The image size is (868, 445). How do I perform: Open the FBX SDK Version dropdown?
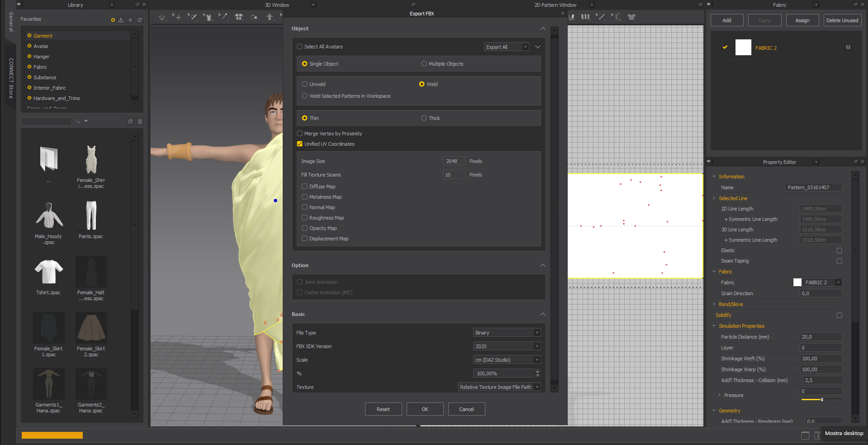(507, 346)
